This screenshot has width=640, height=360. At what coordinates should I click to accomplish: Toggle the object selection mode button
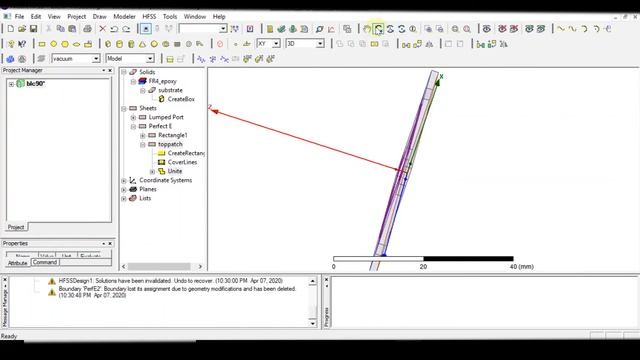(146, 29)
